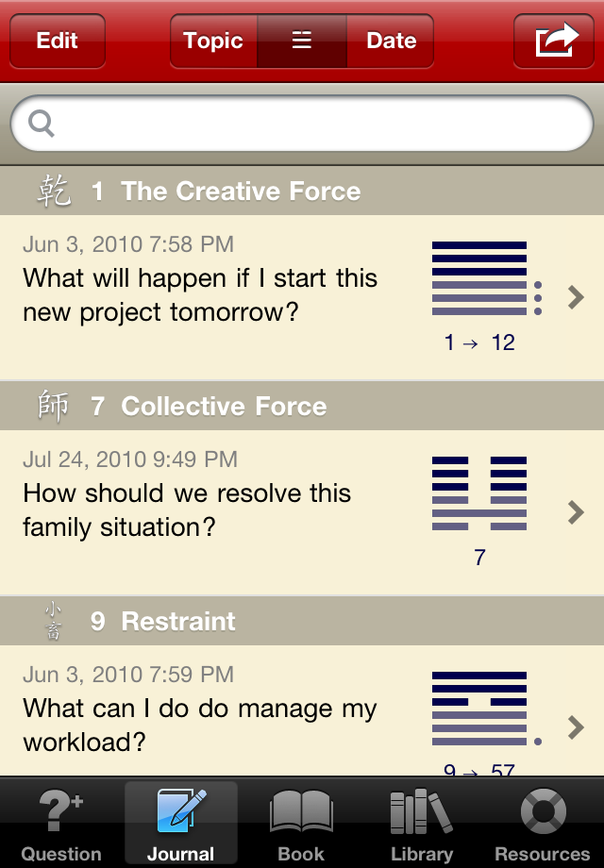Open workload entry chevron
This screenshot has height=868, width=604.
576,727
